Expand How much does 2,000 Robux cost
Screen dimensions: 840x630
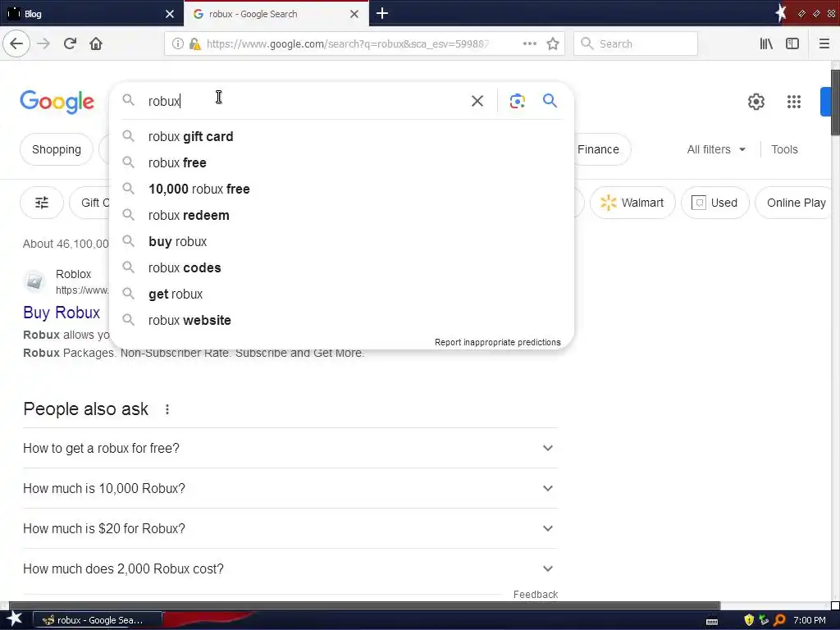click(290, 568)
